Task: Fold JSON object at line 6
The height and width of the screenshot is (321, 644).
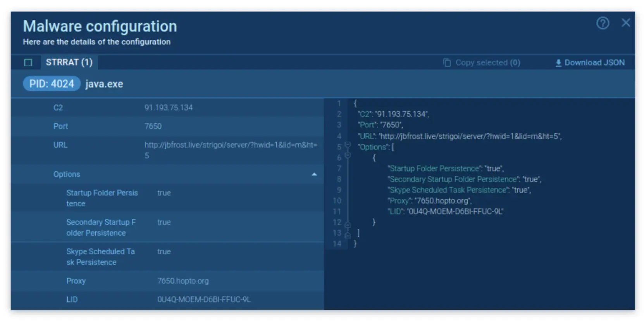Action: coord(348,155)
